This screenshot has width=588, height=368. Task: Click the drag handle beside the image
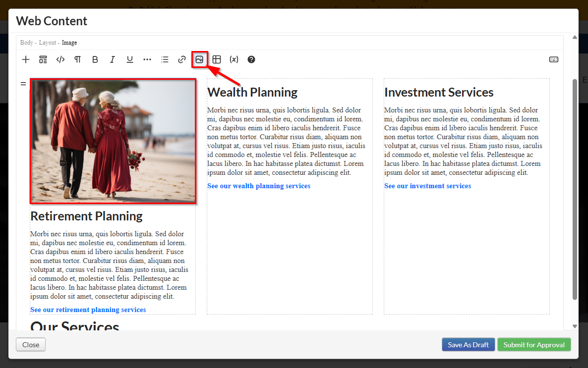23,84
